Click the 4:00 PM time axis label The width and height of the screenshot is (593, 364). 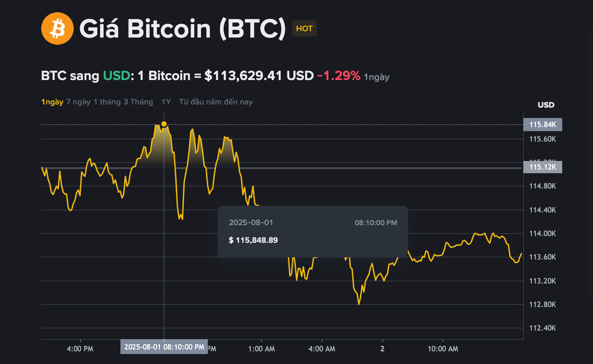coord(80,349)
